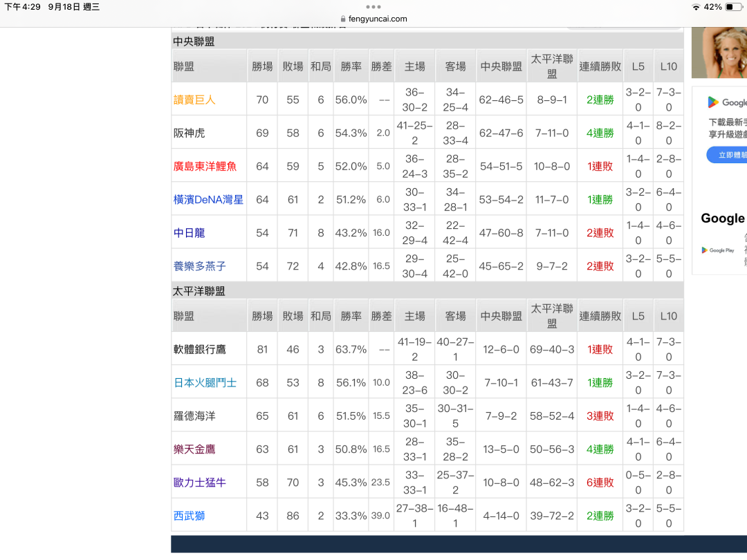This screenshot has height=560, width=747.
Task: Tap the 連續勝敗 header in the 中央聯盟 table
Action: tap(600, 66)
